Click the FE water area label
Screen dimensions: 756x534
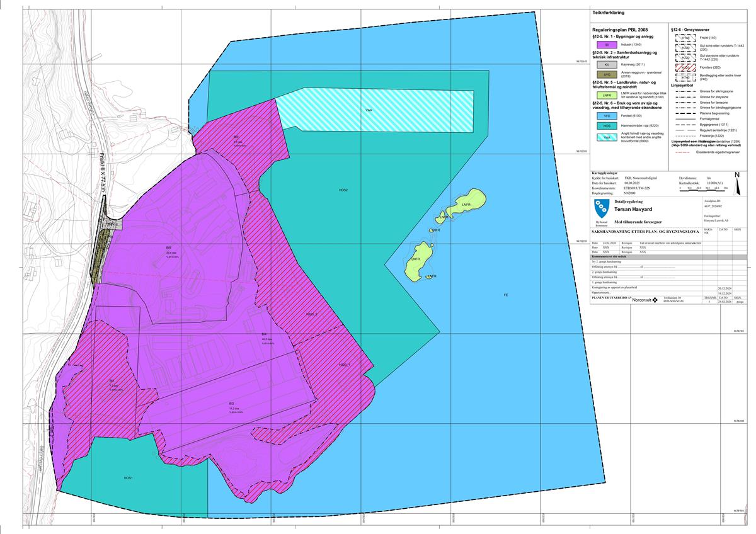(x=505, y=295)
